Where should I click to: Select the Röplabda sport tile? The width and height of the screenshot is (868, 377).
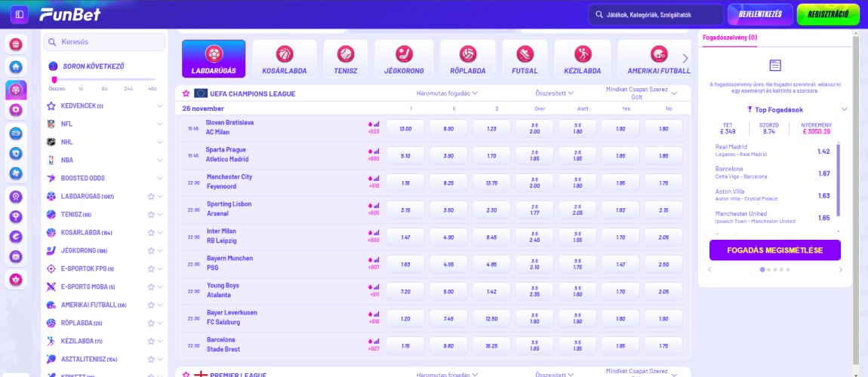468,59
